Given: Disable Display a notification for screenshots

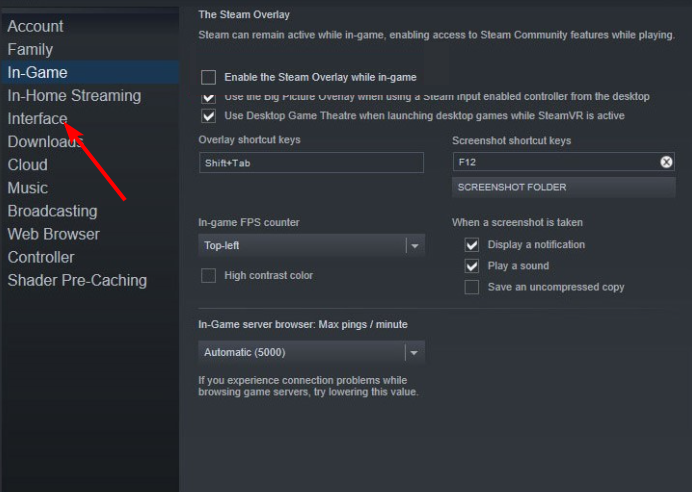Looking at the screenshot, I should (x=472, y=245).
